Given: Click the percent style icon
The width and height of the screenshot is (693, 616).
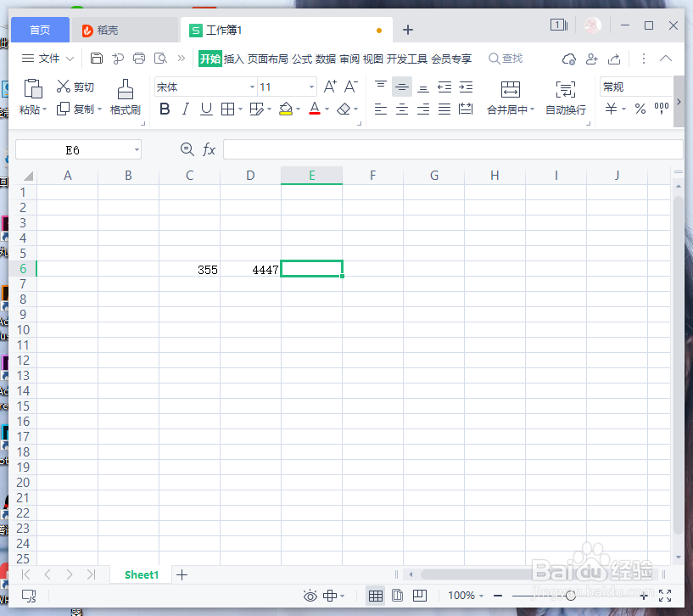Looking at the screenshot, I should pyautogui.click(x=640, y=109).
